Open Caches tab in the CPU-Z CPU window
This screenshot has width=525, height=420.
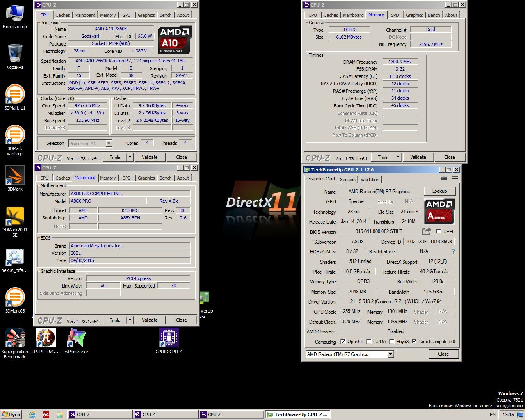63,15
